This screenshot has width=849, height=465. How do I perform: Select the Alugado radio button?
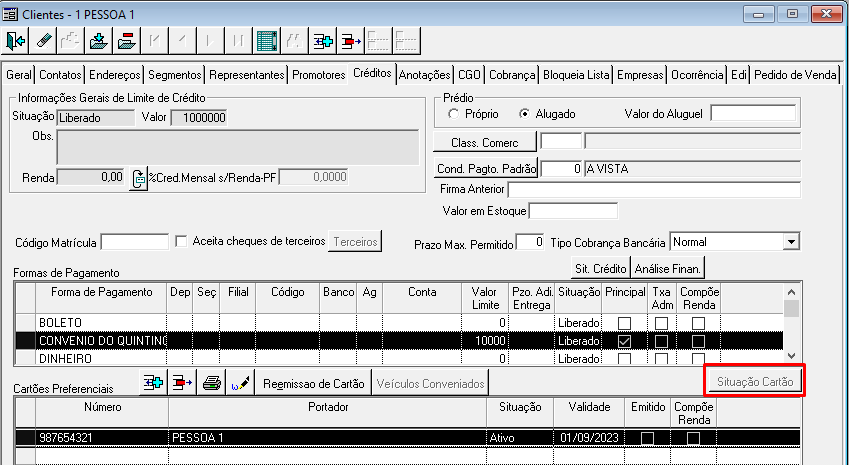point(524,114)
